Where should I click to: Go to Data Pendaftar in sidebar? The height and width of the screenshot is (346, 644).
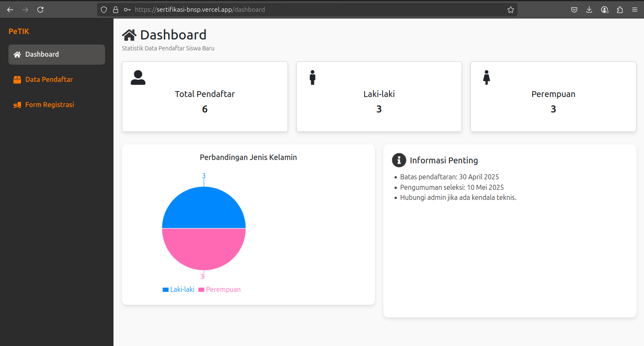click(49, 80)
